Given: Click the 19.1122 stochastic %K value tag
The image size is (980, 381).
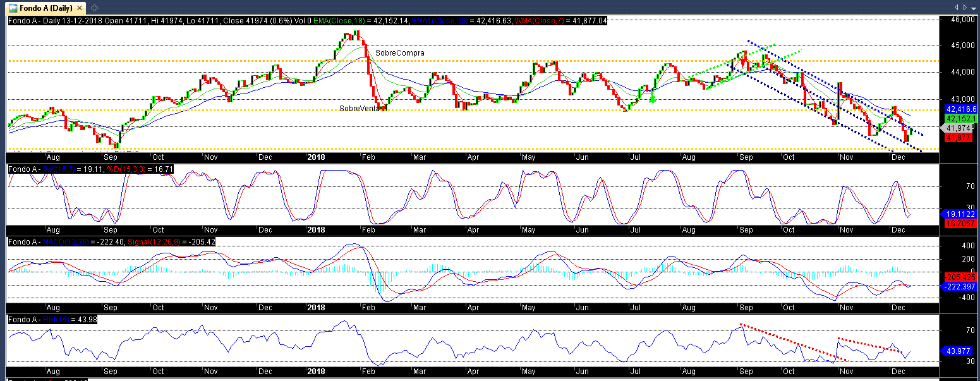Looking at the screenshot, I should [960, 214].
